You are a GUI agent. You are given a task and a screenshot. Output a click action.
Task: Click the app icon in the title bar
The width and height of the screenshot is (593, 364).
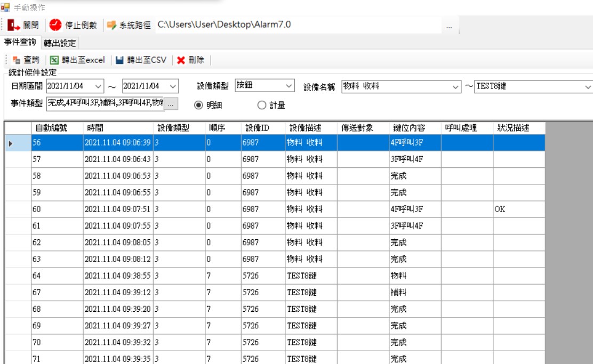[x=5, y=7]
